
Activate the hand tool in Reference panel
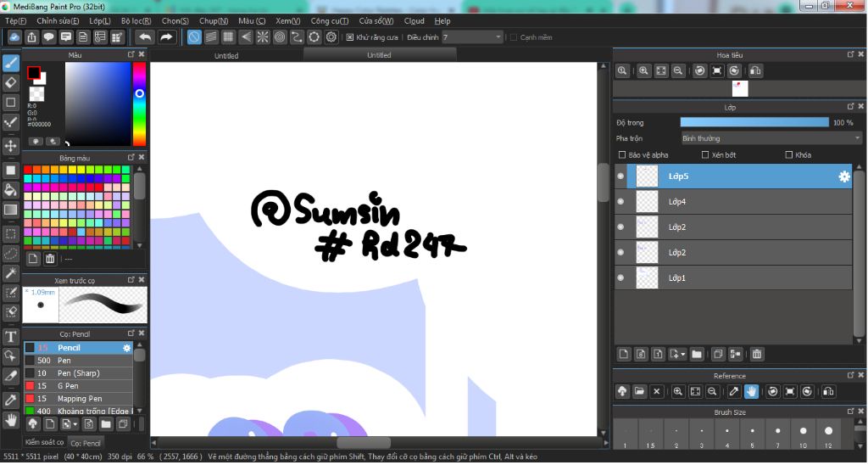(751, 391)
